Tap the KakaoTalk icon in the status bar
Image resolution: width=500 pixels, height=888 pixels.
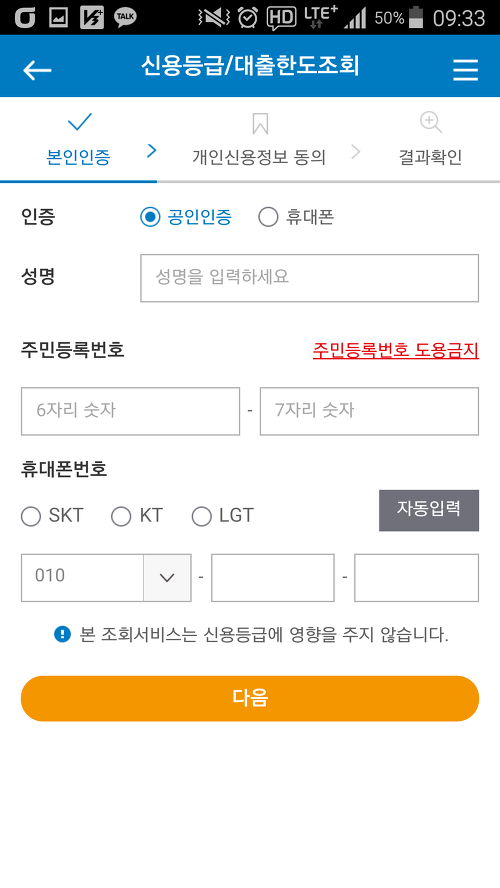pyautogui.click(x=125, y=18)
